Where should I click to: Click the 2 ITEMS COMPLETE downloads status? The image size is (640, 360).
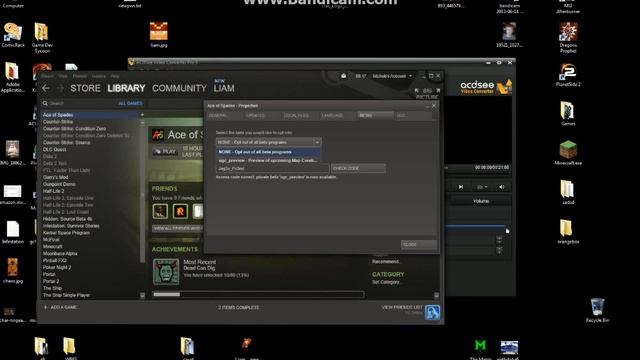click(238, 307)
